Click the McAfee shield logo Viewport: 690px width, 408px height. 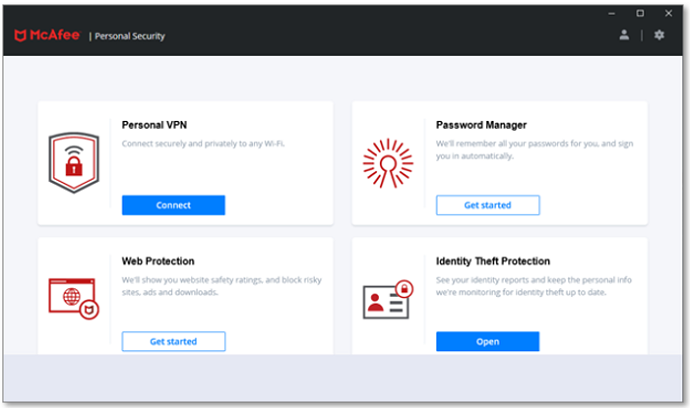point(20,36)
